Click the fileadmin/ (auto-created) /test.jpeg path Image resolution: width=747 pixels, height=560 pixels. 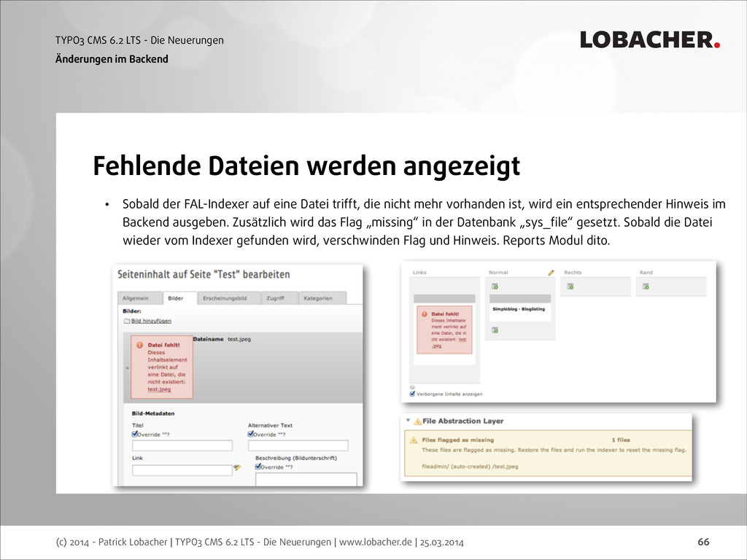point(470,467)
